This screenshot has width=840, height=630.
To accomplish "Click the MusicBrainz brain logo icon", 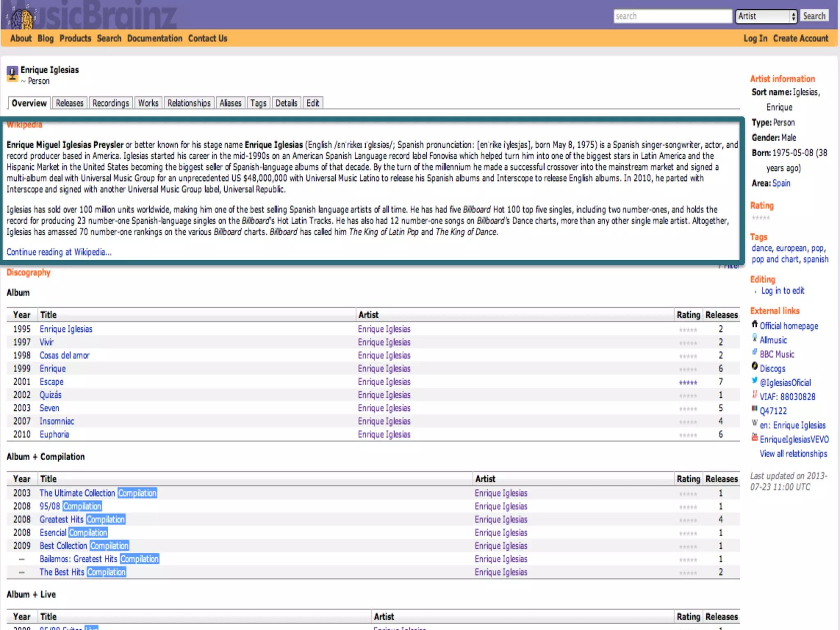I will click(21, 18).
